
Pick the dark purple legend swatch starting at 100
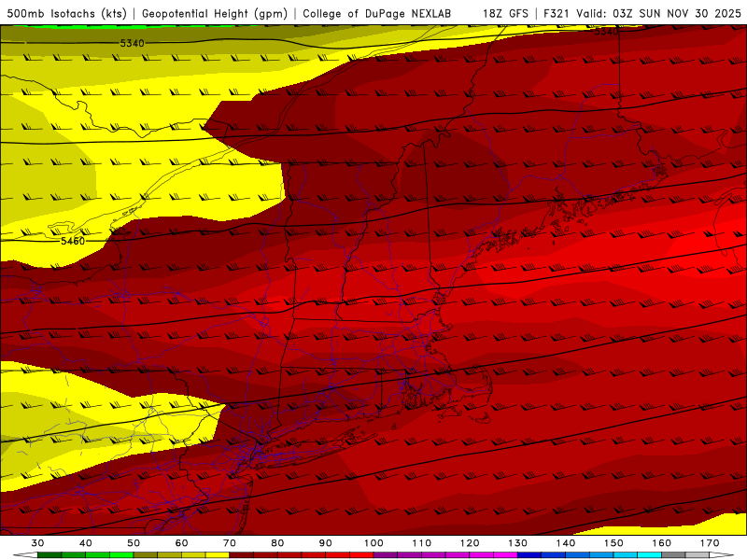click(386, 555)
